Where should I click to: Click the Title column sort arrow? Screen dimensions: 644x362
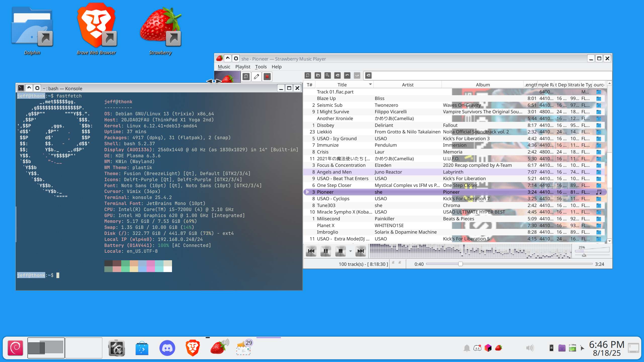coord(370,84)
